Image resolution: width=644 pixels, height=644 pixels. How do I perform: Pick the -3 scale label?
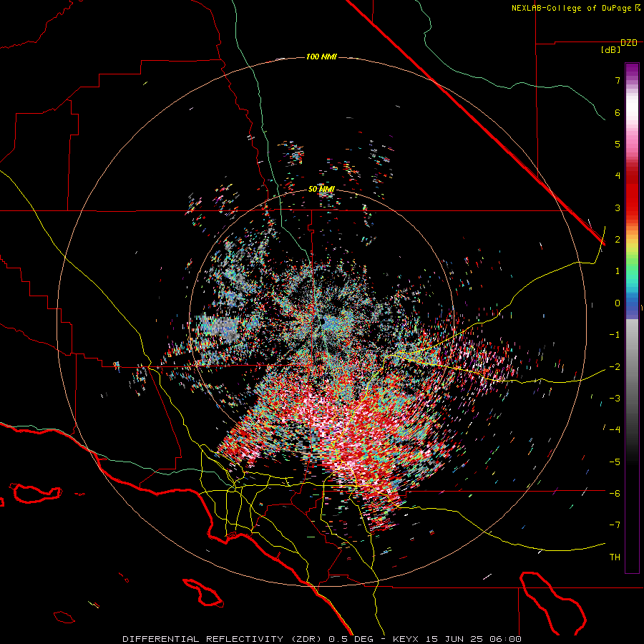point(615,399)
